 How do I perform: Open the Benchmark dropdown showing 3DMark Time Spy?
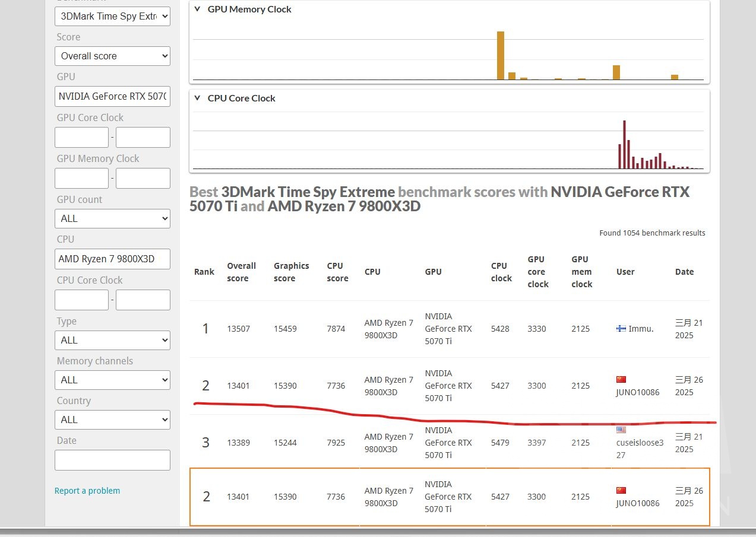coord(112,16)
